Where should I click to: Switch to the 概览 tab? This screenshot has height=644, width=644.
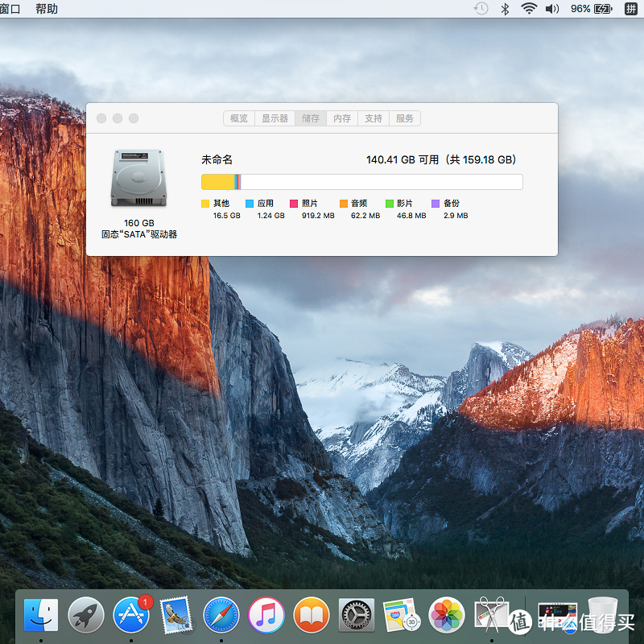[x=238, y=118]
